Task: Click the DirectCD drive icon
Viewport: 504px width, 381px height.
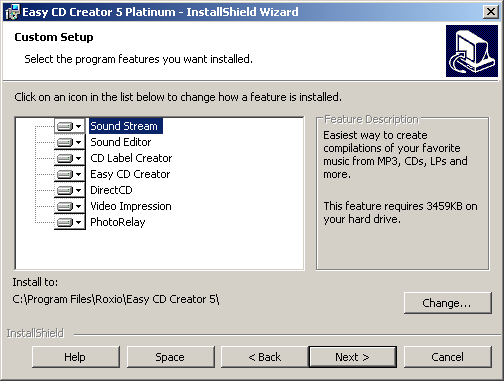Action: point(65,190)
